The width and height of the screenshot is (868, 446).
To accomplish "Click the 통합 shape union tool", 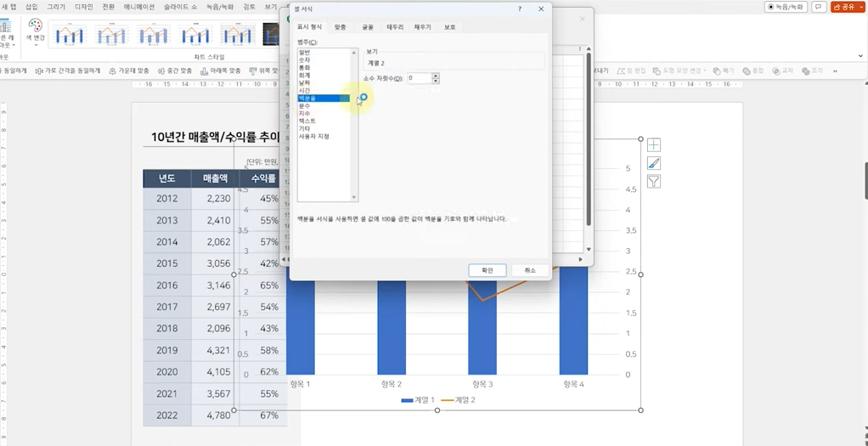I will click(x=752, y=71).
